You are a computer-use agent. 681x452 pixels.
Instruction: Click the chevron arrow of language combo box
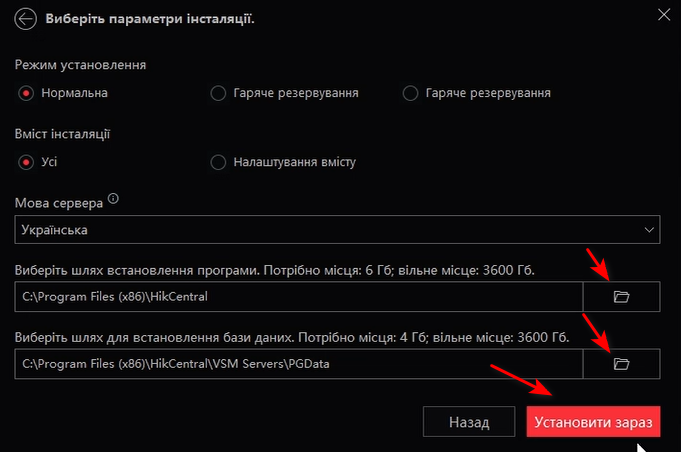pos(648,229)
